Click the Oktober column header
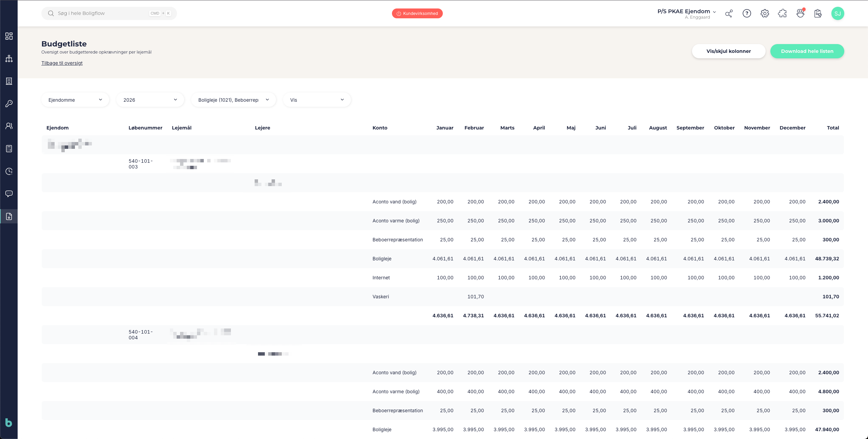The image size is (868, 439). [x=724, y=128]
